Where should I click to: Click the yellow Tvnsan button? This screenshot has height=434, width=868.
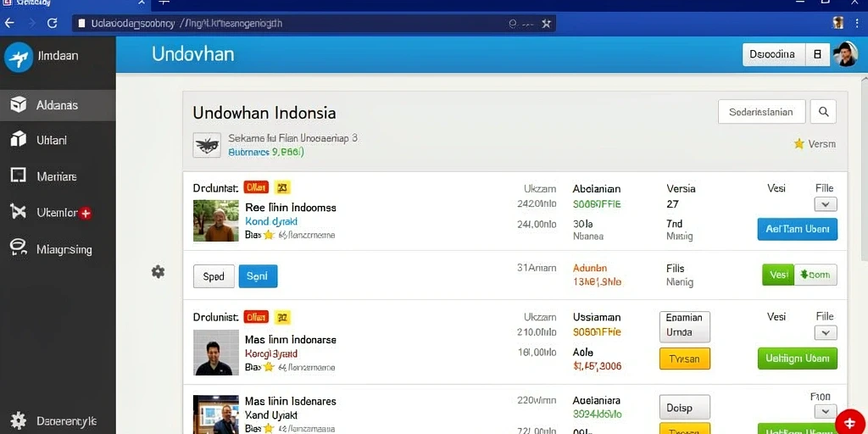684,359
